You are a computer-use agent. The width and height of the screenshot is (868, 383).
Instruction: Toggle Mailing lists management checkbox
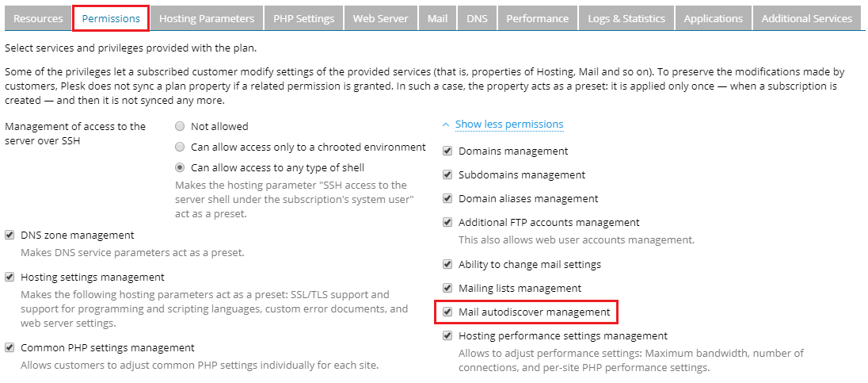[447, 289]
